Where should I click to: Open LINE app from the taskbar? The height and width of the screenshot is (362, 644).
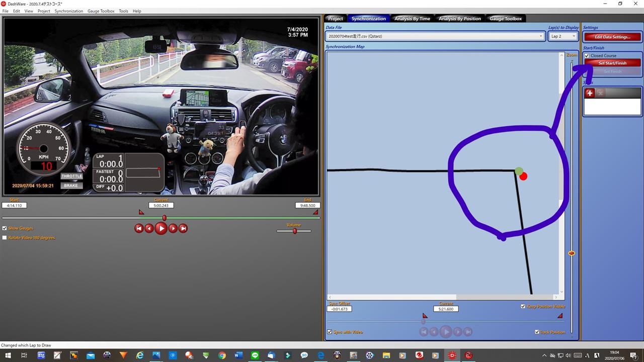click(255, 355)
